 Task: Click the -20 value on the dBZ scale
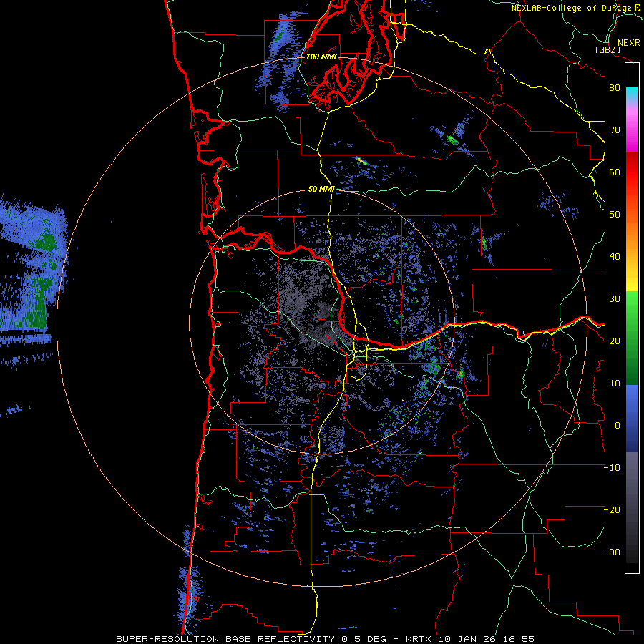point(612,511)
